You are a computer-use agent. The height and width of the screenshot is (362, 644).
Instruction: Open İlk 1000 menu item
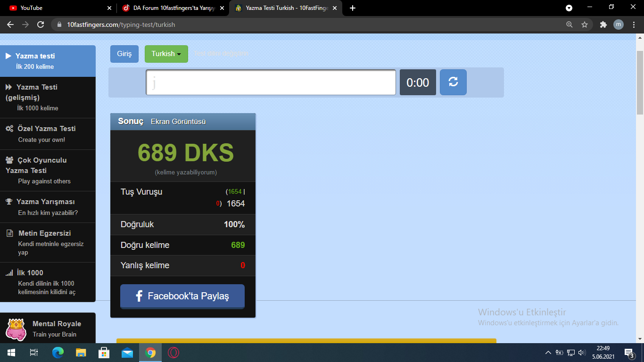coord(48,282)
